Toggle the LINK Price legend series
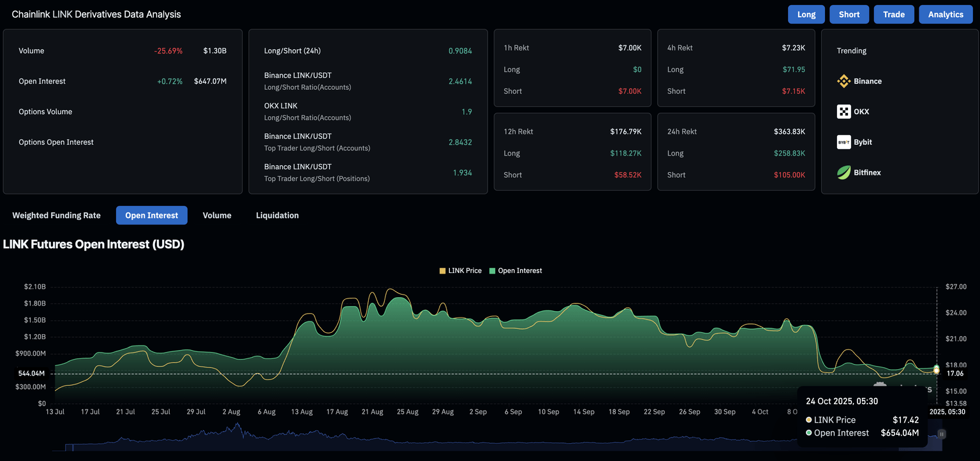Image resolution: width=980 pixels, height=461 pixels. point(461,271)
